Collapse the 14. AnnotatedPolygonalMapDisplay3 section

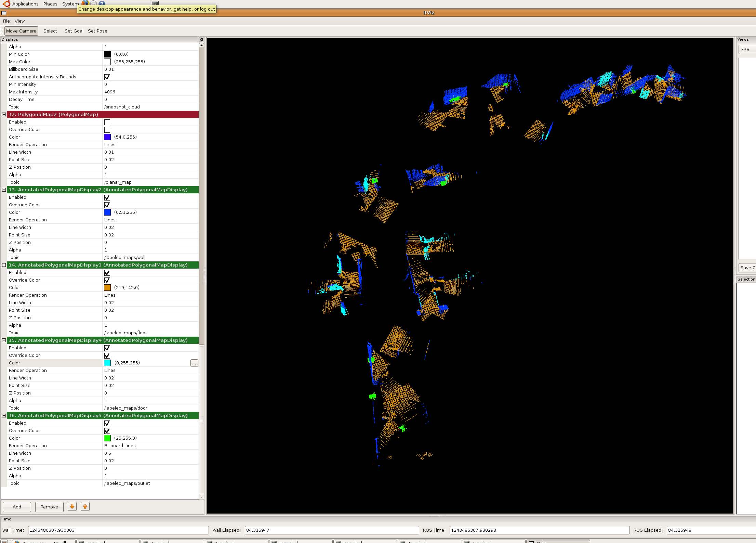[x=4, y=265]
